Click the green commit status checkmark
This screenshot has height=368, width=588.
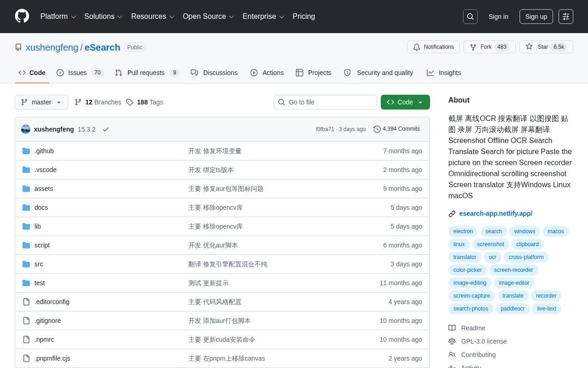tap(106, 129)
